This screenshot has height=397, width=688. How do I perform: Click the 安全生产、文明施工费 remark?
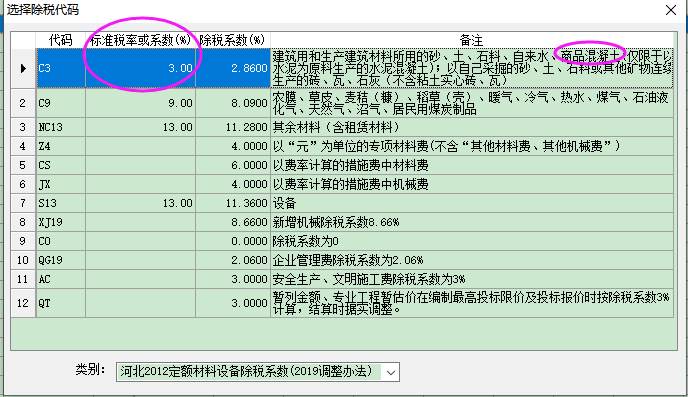click(x=472, y=279)
